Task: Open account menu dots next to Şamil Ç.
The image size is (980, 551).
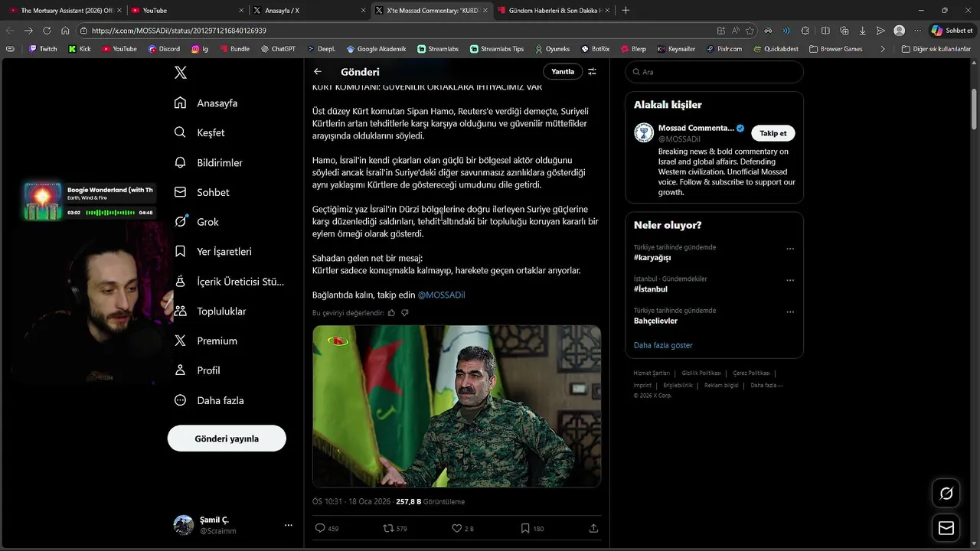Action: (289, 525)
